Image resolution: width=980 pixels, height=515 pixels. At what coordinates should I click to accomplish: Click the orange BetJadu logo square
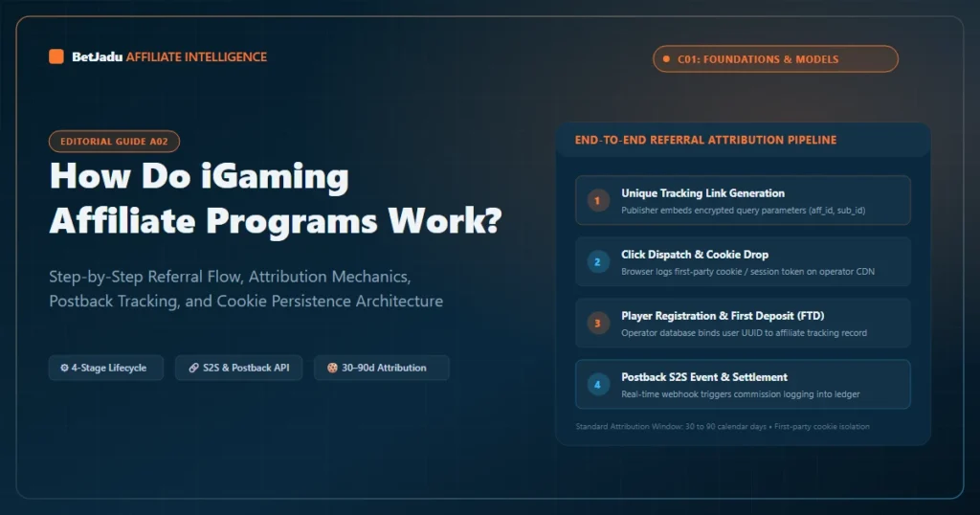coord(56,56)
